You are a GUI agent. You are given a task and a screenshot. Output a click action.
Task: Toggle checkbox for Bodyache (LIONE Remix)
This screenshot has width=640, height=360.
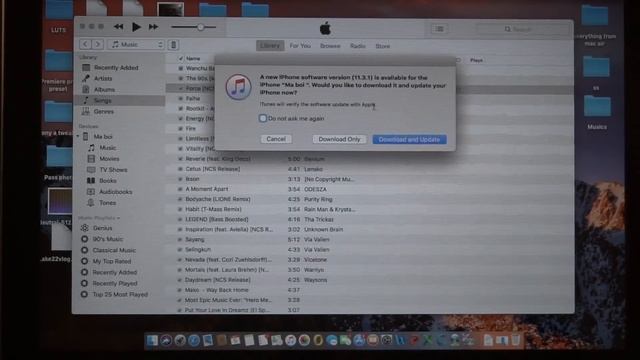tap(180, 199)
